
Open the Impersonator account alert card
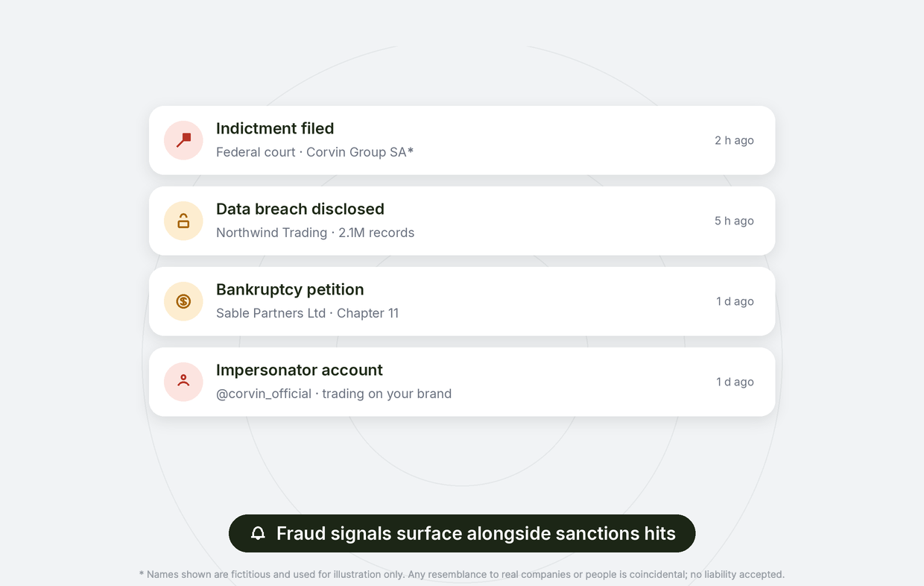(x=462, y=382)
